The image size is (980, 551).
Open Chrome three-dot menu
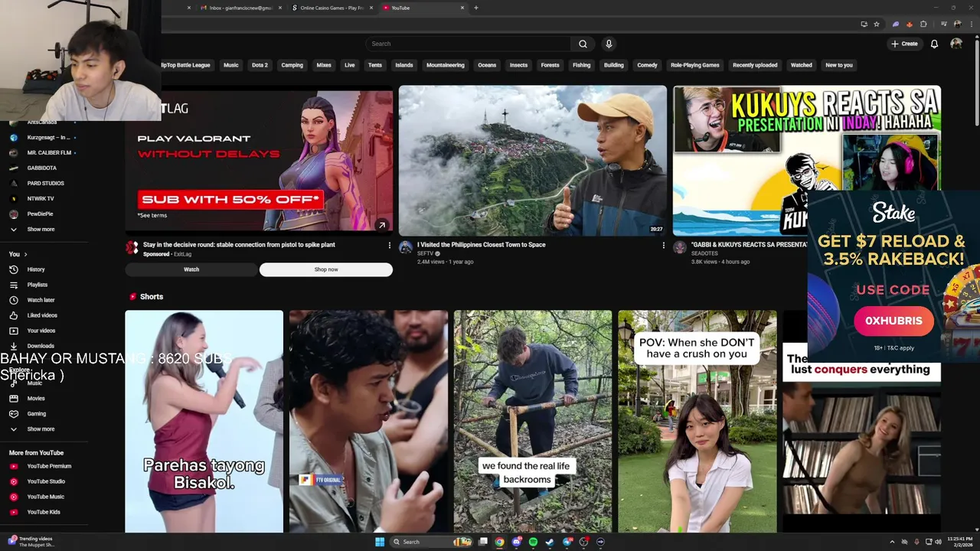coord(971,24)
